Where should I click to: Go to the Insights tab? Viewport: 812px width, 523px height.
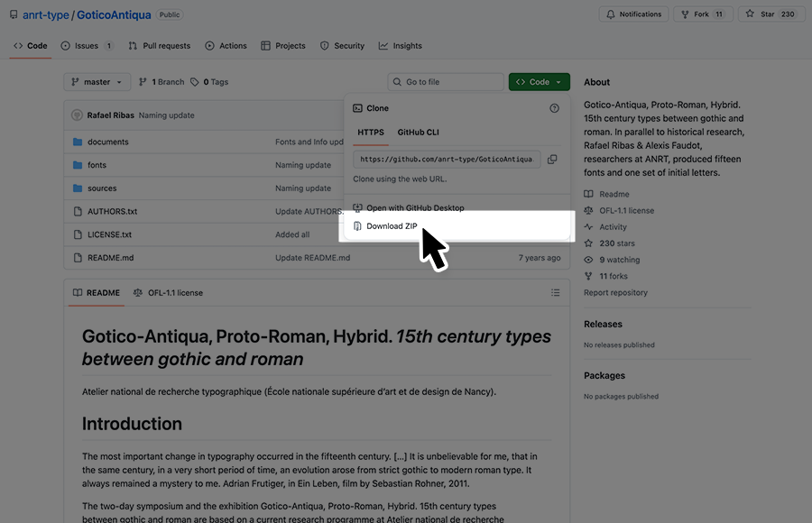(x=401, y=46)
